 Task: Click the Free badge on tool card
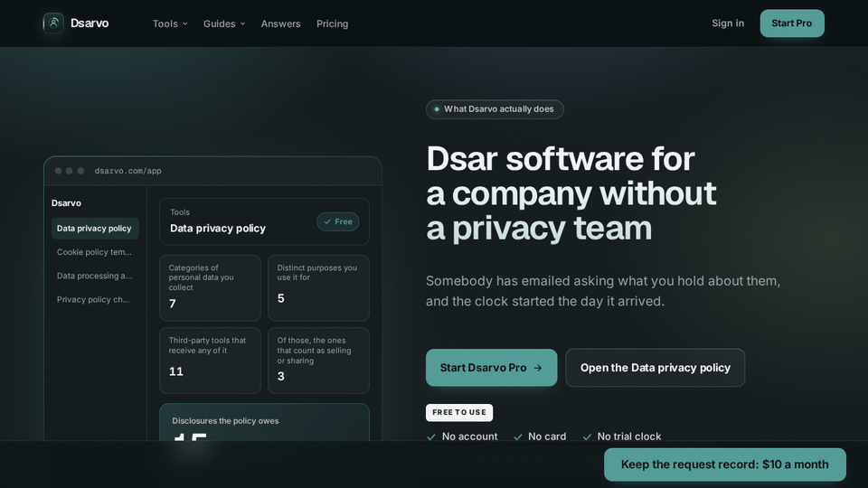(337, 222)
